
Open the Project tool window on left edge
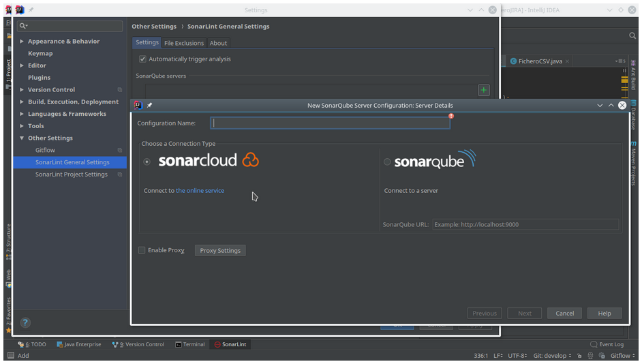(x=8, y=74)
